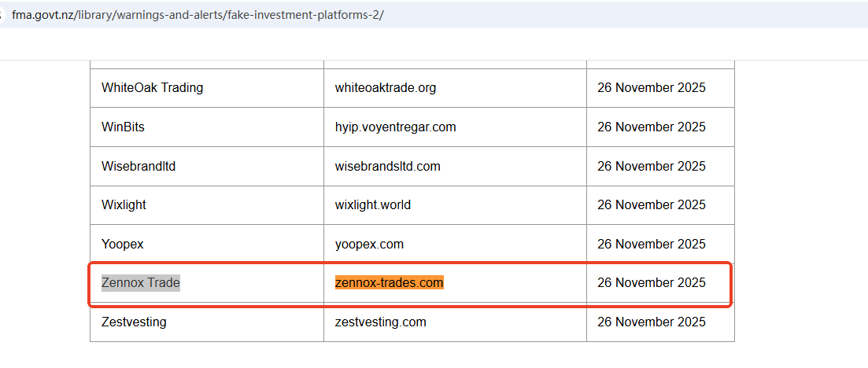
Task: Click the Yoopex entity name
Action: tap(122, 244)
